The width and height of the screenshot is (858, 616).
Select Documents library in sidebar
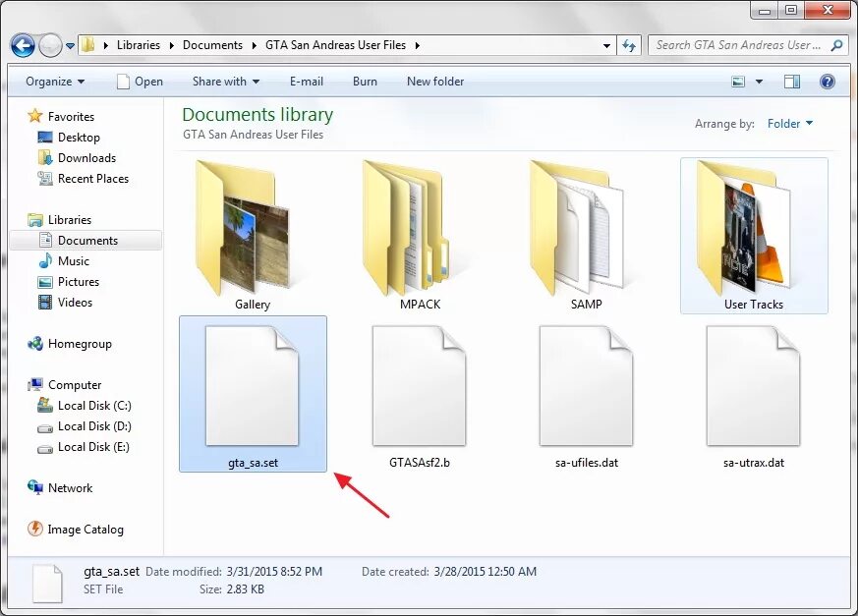tap(86, 241)
